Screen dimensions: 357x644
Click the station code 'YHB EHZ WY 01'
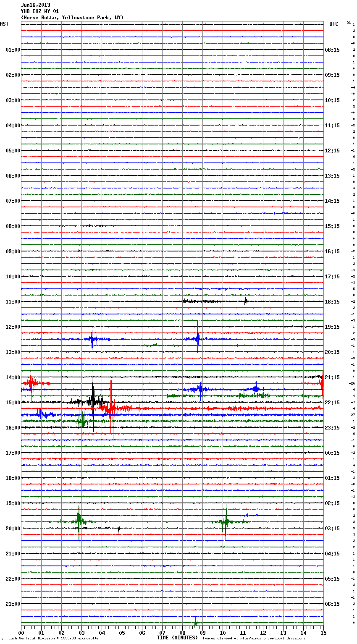[x=40, y=11]
